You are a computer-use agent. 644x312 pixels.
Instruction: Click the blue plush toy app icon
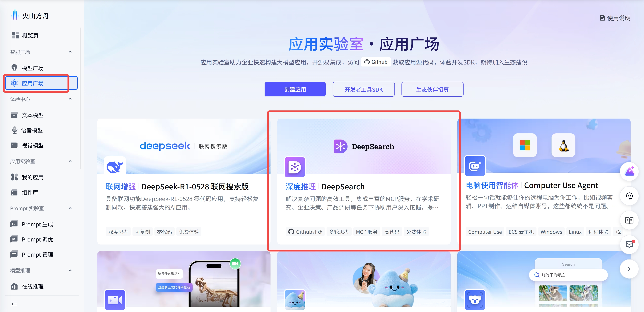click(x=295, y=300)
